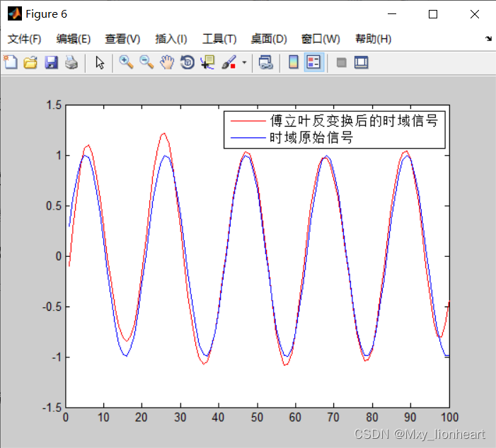The height and width of the screenshot is (448, 496).
Task: Minimize the Figure 6 window
Action: (392, 14)
